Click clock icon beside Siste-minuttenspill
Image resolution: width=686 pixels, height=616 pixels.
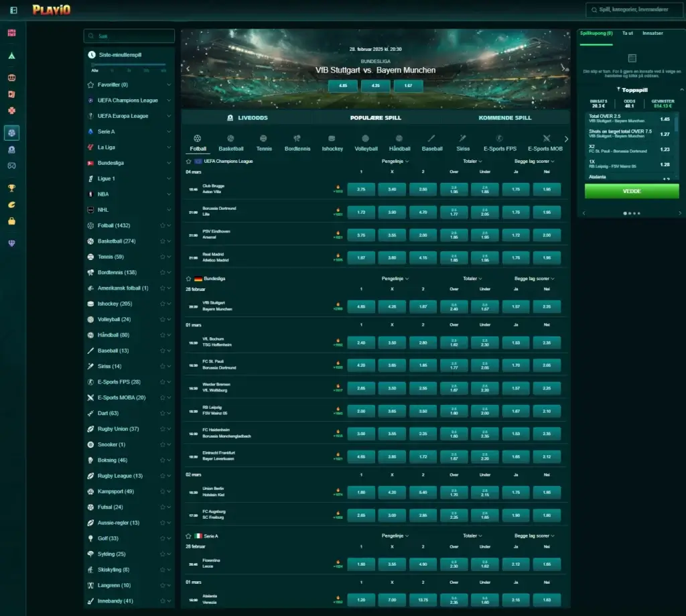[x=92, y=55]
